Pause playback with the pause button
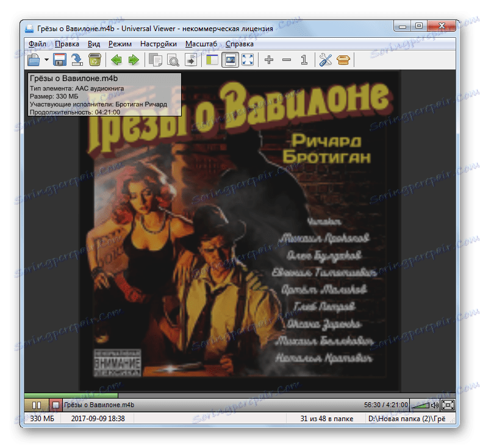Image resolution: width=480 pixels, height=448 pixels. [x=37, y=405]
